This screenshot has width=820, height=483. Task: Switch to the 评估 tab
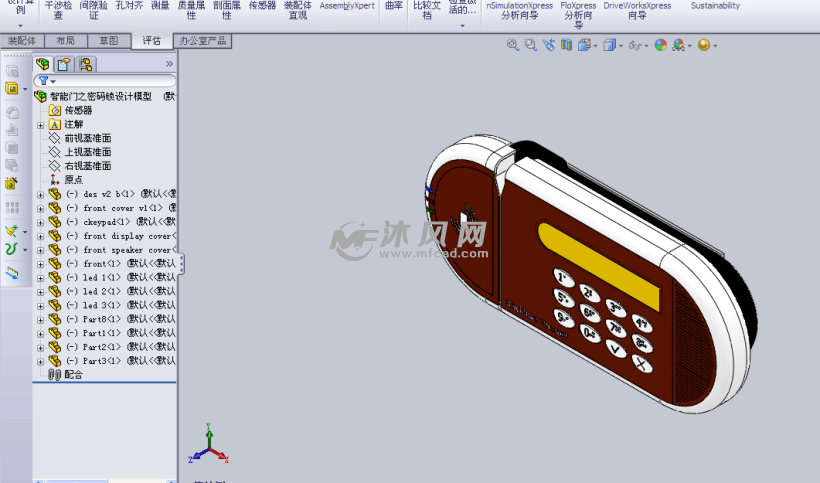pos(152,41)
